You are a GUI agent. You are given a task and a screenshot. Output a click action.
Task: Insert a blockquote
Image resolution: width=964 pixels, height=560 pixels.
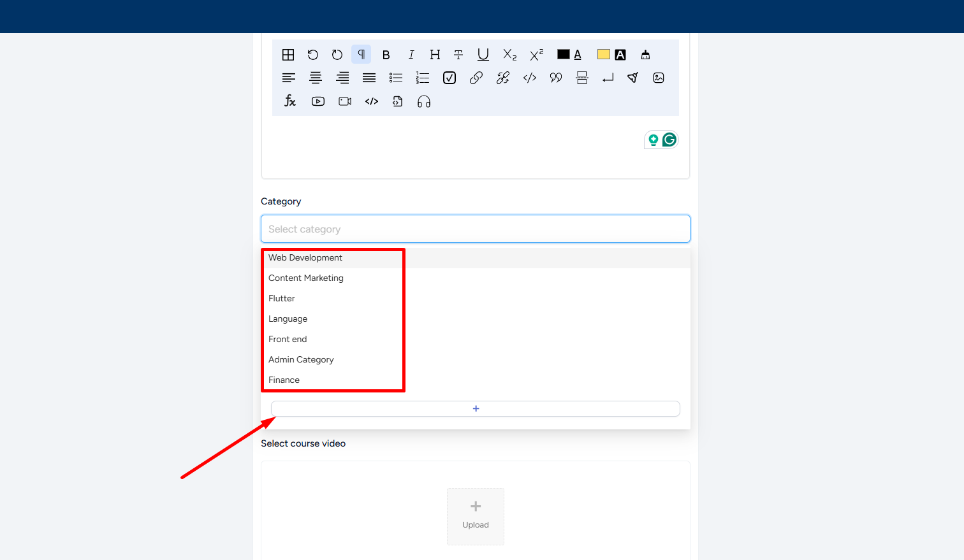pyautogui.click(x=556, y=78)
